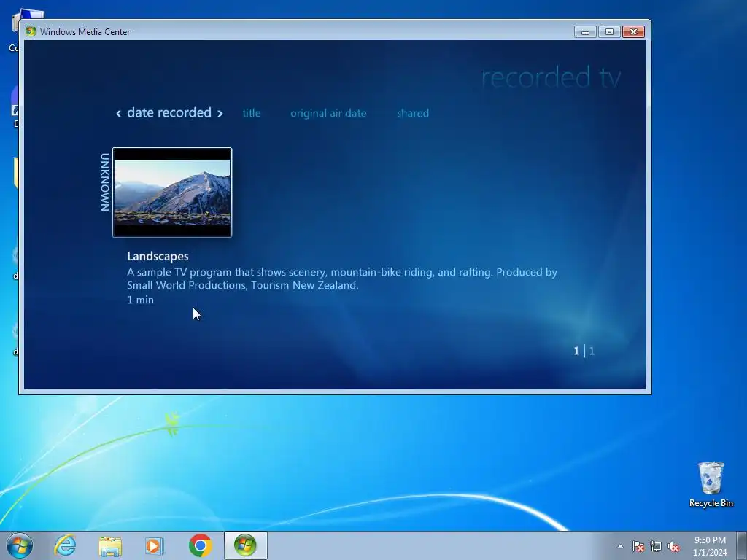The height and width of the screenshot is (560, 747).
Task: Click the Windows Media Center title bar icon
Action: pos(31,31)
